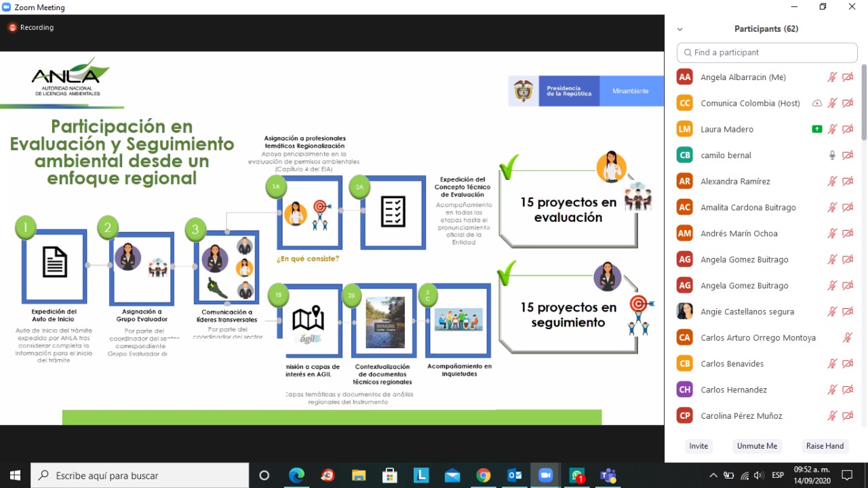Click Angela Albarracin's muted microphone icon
The height and width of the screenshot is (488, 868).
pos(832,77)
